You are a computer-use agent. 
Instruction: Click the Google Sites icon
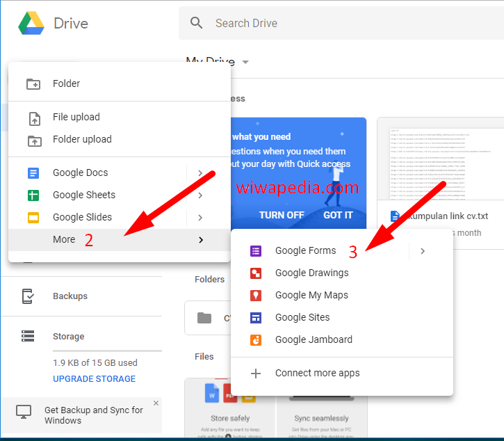pos(256,317)
